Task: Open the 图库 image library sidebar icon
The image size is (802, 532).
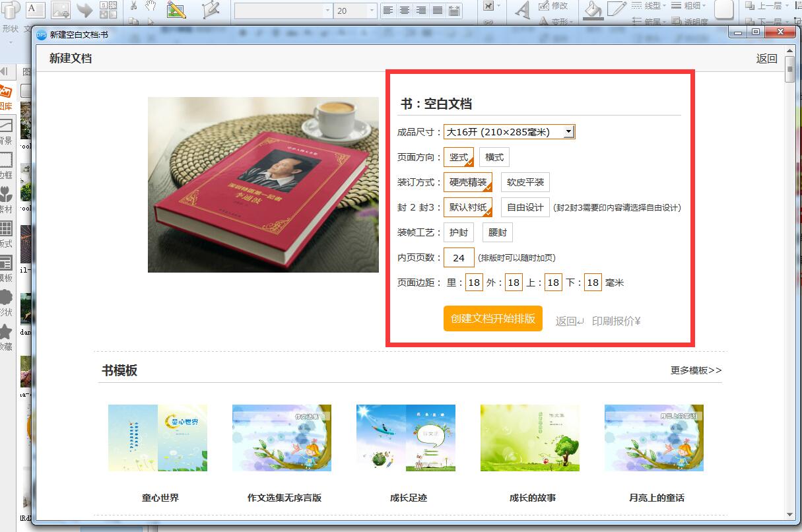Action: pyautogui.click(x=6, y=93)
